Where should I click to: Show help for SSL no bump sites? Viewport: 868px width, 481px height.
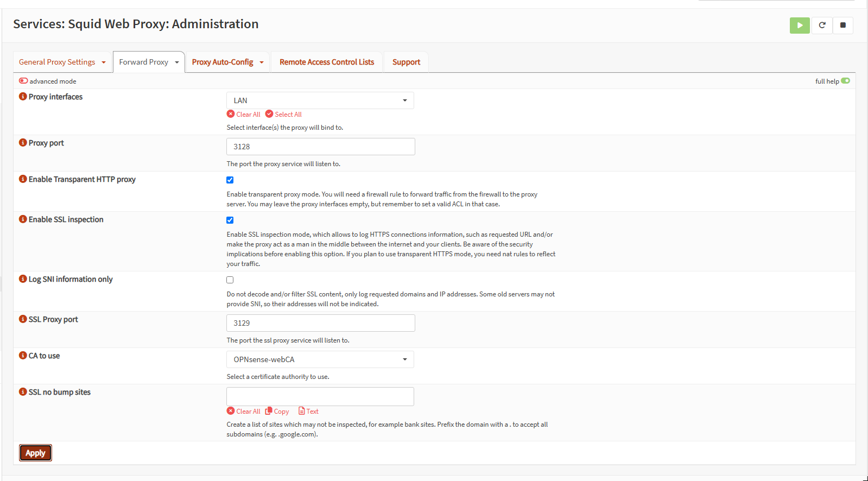point(23,391)
